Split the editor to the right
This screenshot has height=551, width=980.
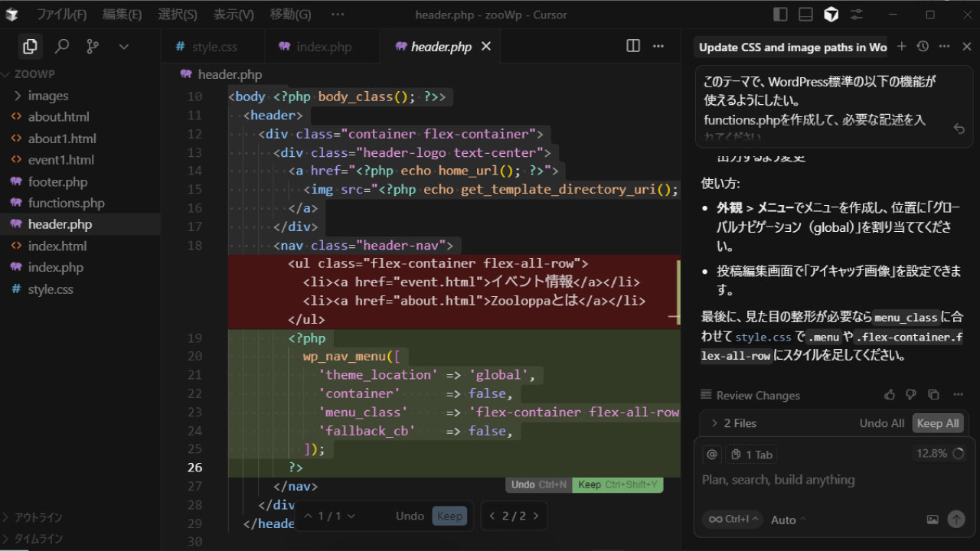[x=633, y=46]
